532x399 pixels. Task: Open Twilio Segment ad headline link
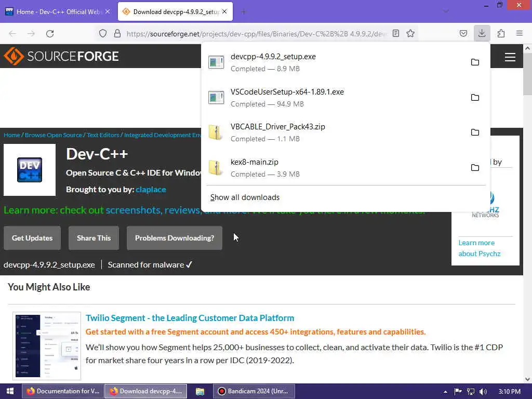tap(190, 318)
